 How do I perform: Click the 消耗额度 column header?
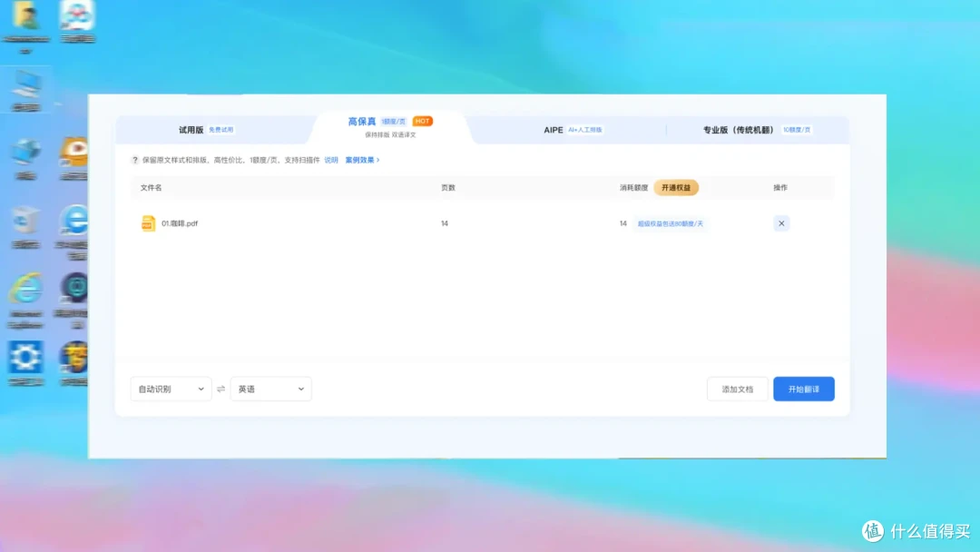pyautogui.click(x=633, y=188)
